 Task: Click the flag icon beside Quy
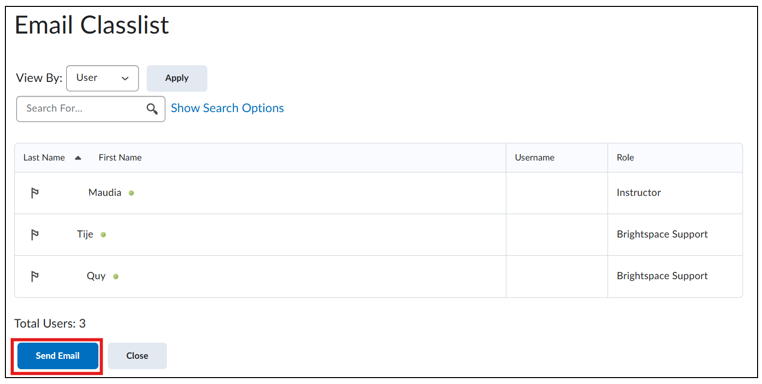35,277
